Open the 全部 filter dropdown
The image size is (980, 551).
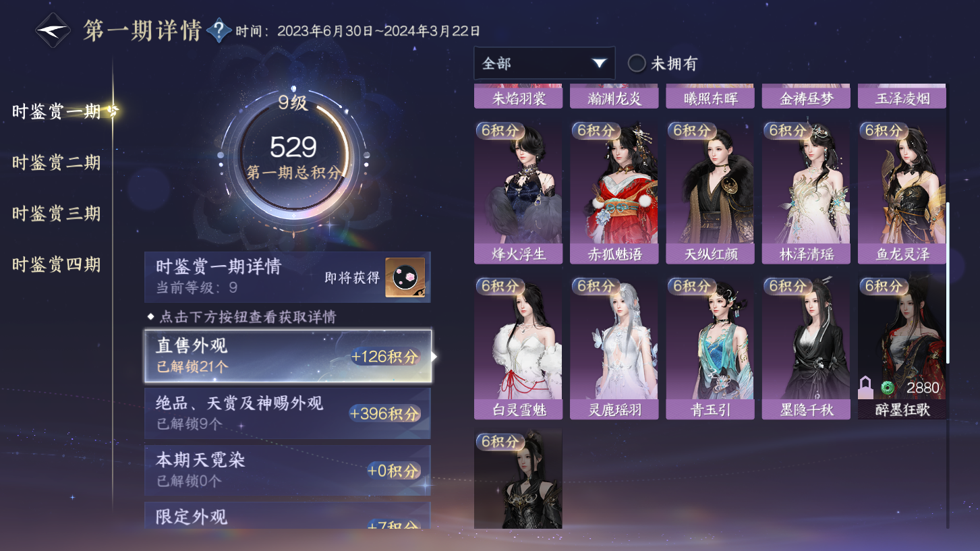(x=544, y=63)
